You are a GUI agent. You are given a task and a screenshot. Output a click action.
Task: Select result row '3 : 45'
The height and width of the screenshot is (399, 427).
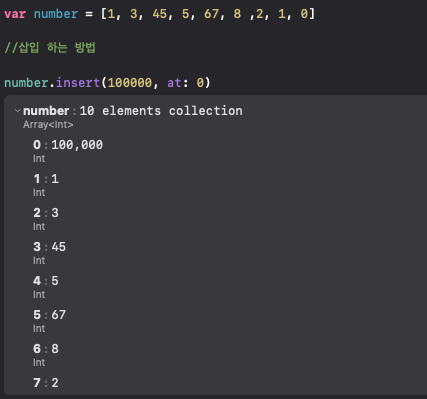click(x=50, y=247)
